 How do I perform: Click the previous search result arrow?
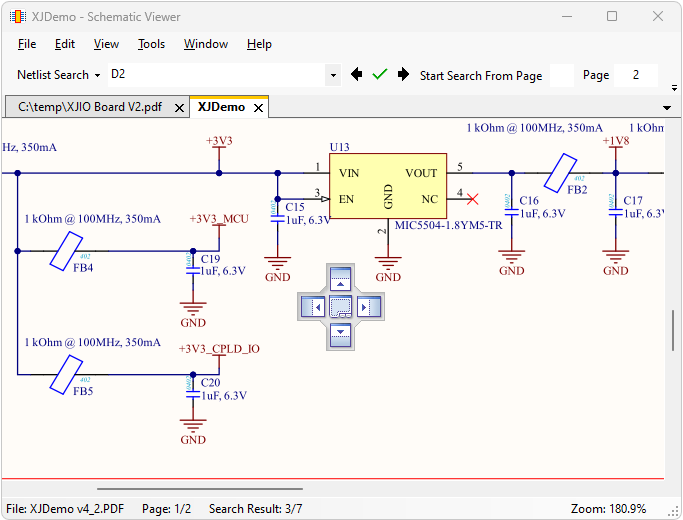357,75
